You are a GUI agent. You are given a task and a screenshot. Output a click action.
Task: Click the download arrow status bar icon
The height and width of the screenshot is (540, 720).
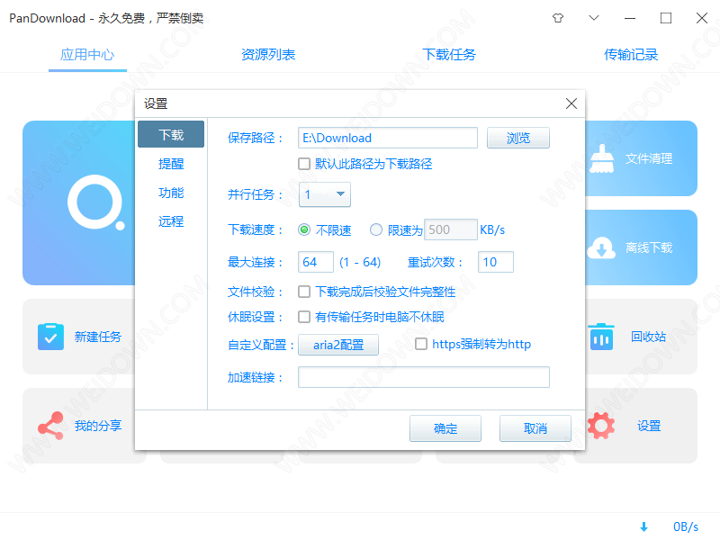pos(643,526)
